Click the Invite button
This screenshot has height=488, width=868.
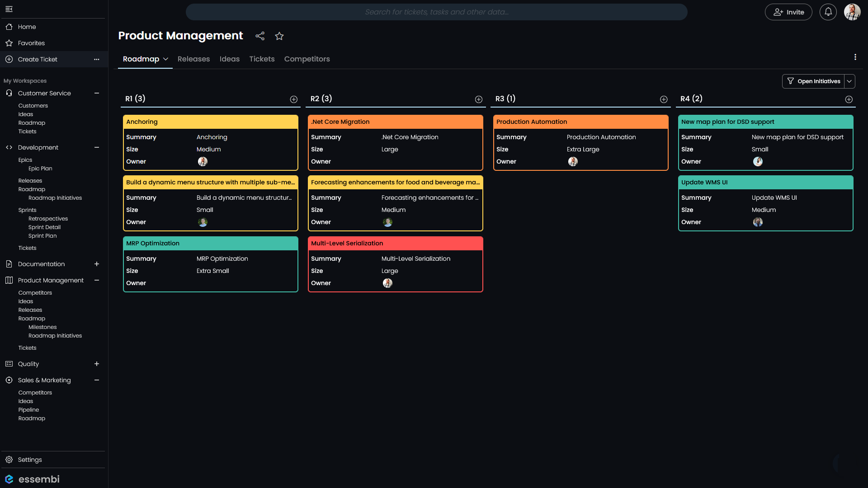pos(788,12)
